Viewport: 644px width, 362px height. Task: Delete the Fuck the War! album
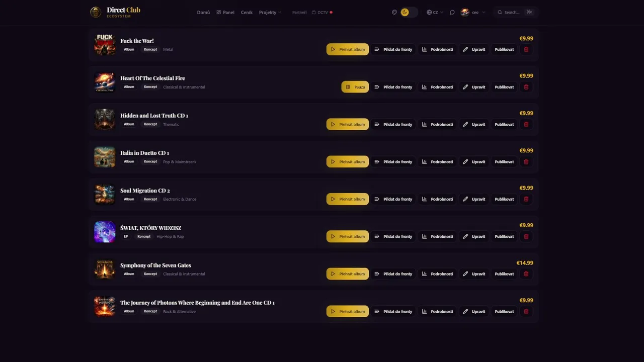pyautogui.click(x=526, y=49)
